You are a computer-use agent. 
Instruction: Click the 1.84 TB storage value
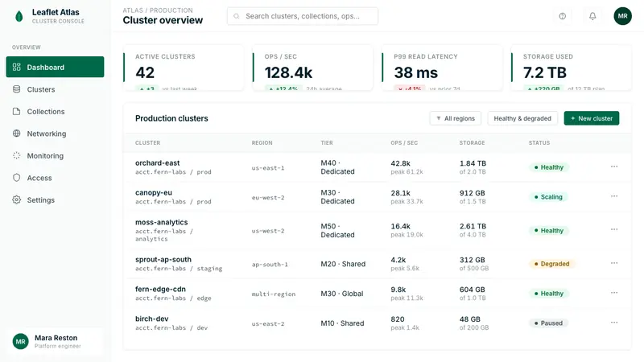tap(473, 163)
